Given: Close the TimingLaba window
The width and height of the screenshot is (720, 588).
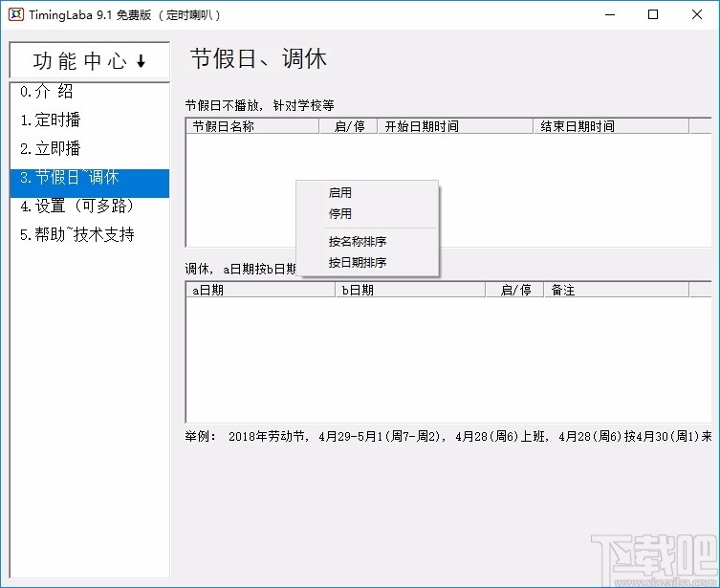Looking at the screenshot, I should pos(697,14).
